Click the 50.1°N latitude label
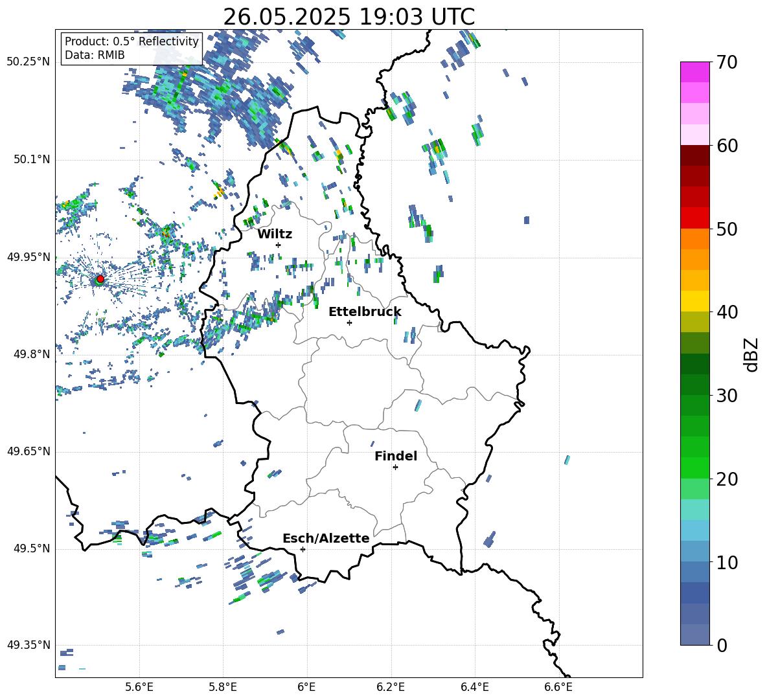Image resolution: width=767 pixels, height=700 pixels. pos(31,159)
